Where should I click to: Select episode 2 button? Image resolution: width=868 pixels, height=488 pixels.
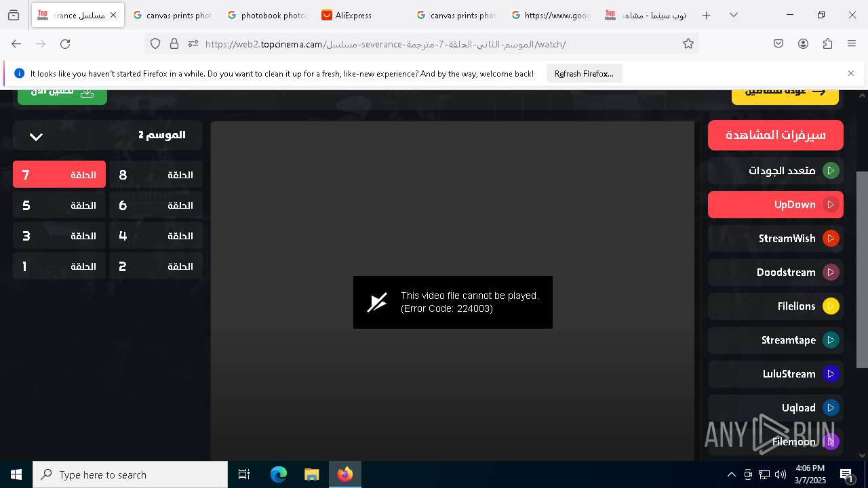tap(156, 266)
